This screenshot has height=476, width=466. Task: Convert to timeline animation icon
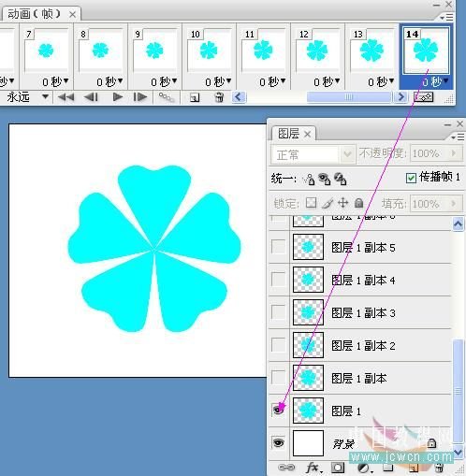(x=423, y=97)
